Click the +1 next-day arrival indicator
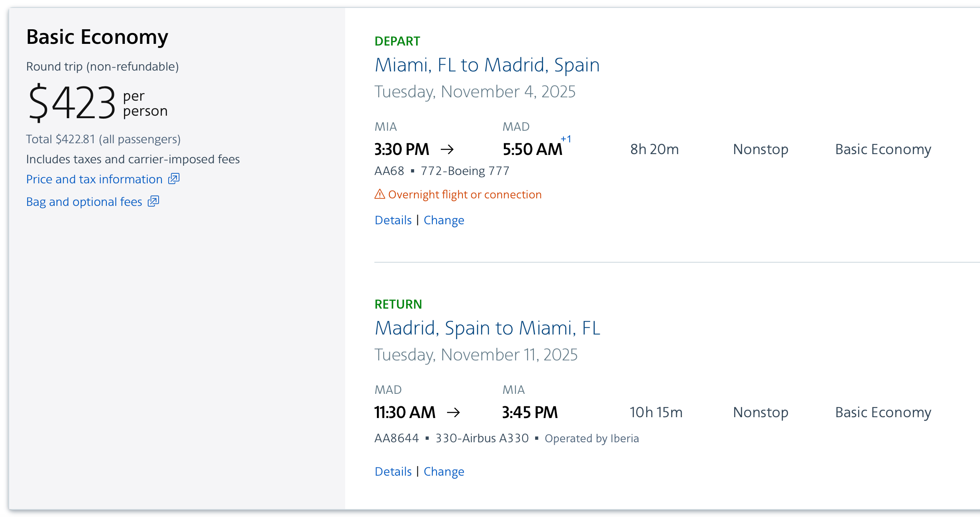 tap(566, 139)
